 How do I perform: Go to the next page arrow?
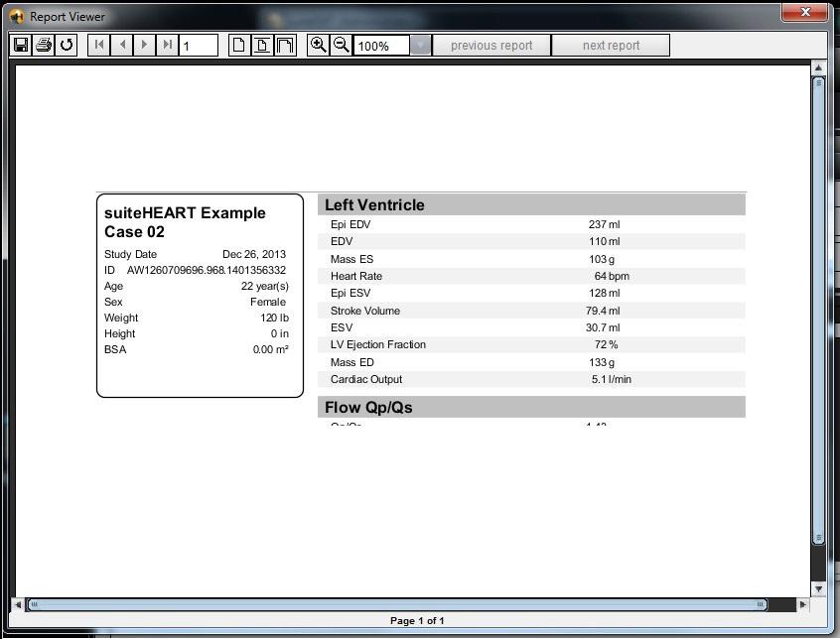[145, 45]
